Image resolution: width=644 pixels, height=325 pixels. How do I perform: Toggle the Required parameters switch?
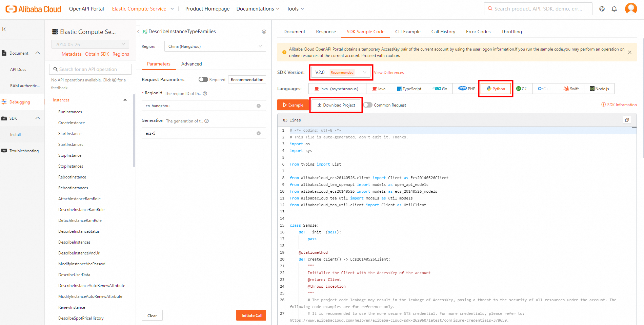click(203, 79)
